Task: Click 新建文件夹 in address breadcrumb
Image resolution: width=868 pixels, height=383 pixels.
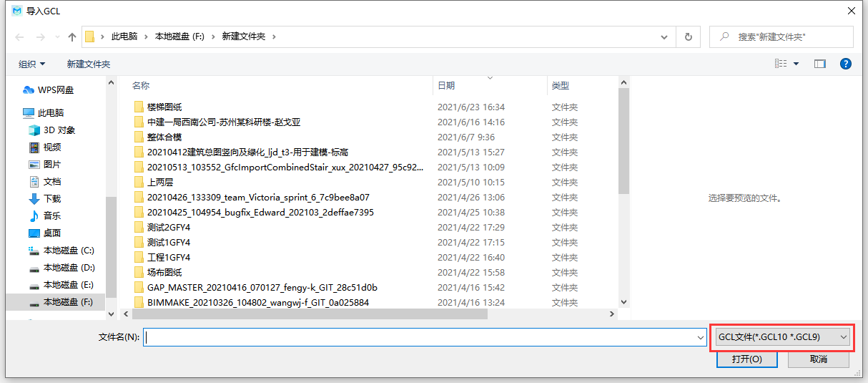Action: pos(244,37)
